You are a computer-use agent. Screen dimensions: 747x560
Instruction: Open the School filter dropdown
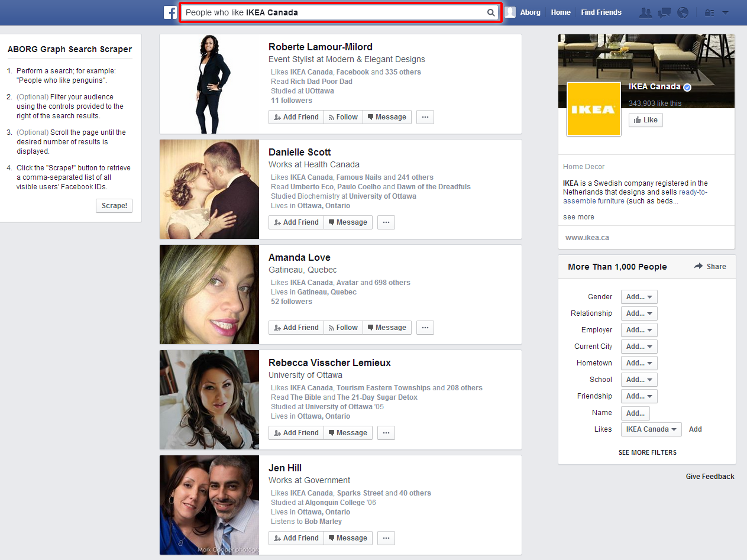pyautogui.click(x=639, y=380)
